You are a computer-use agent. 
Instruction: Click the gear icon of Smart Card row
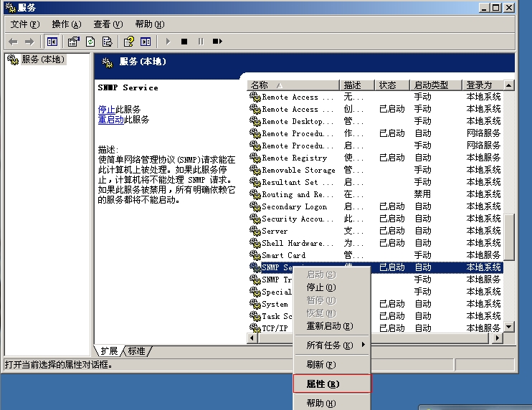coord(255,255)
